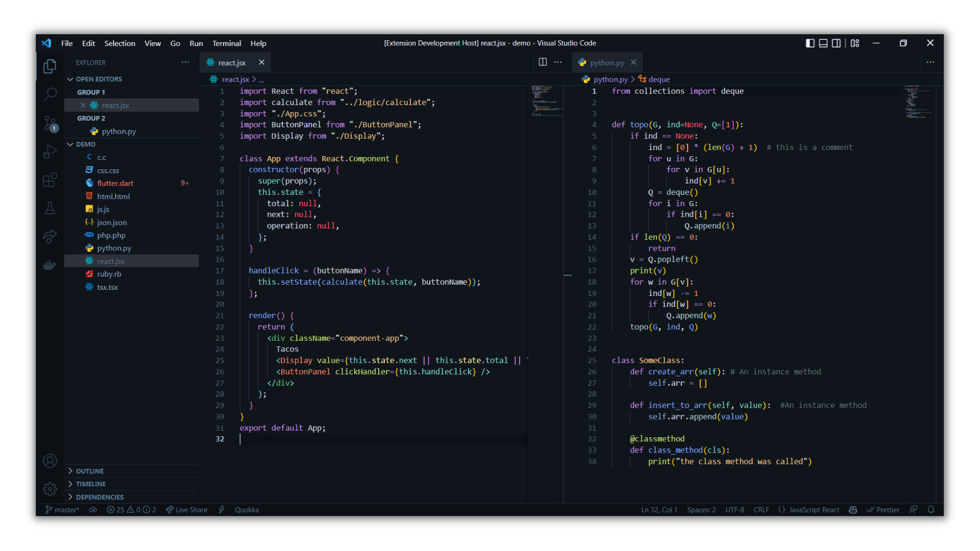The image size is (980, 551).
Task: Split the react.jsx editor right
Action: pos(543,62)
